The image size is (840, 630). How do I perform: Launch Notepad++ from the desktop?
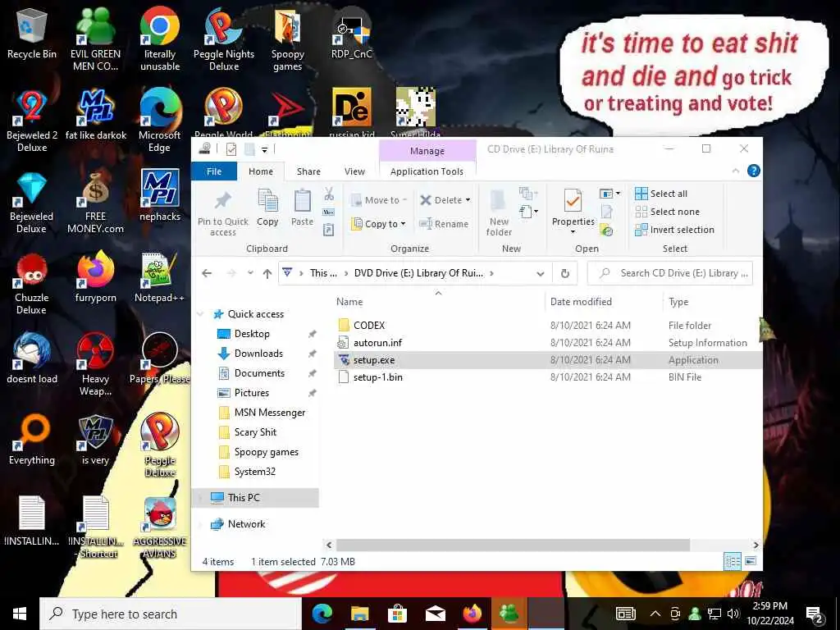tap(160, 277)
